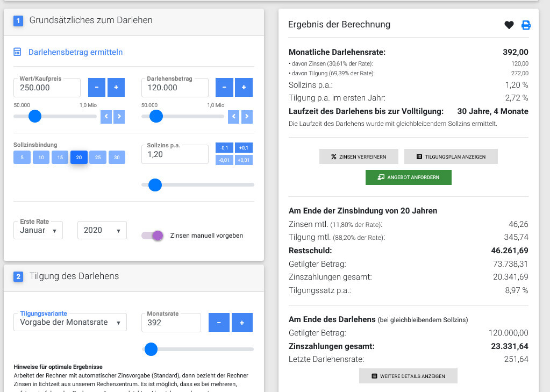Click the calculator icon beside Darlehensbetrag ermitteln

click(18, 52)
